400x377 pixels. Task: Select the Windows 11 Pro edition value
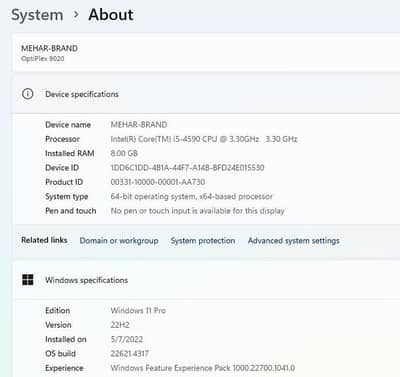pos(138,310)
